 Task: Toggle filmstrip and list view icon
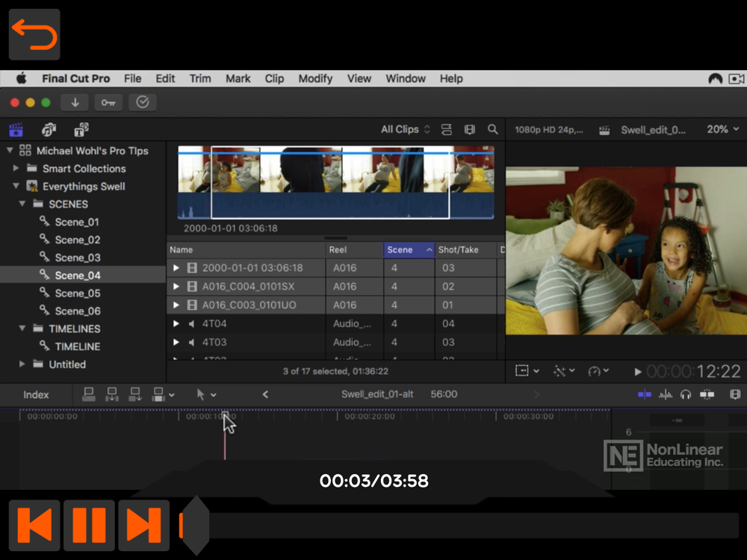tap(470, 129)
